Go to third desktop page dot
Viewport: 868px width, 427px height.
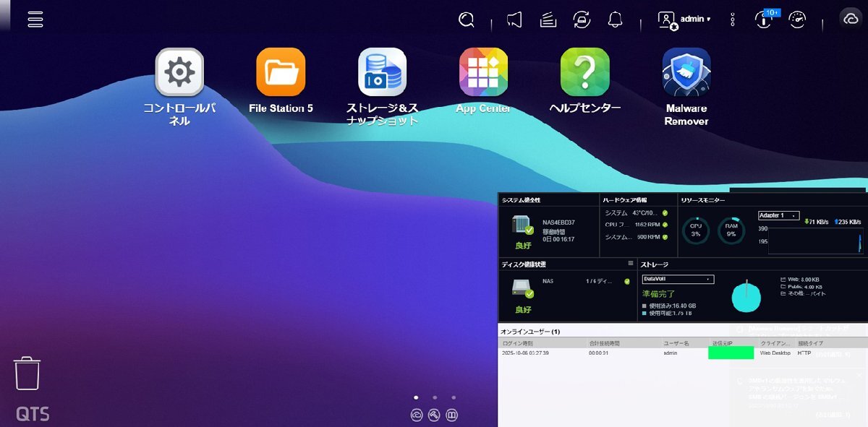[454, 397]
